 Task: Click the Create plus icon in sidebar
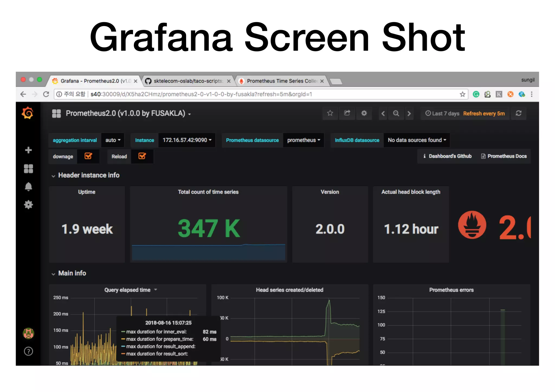tap(28, 150)
